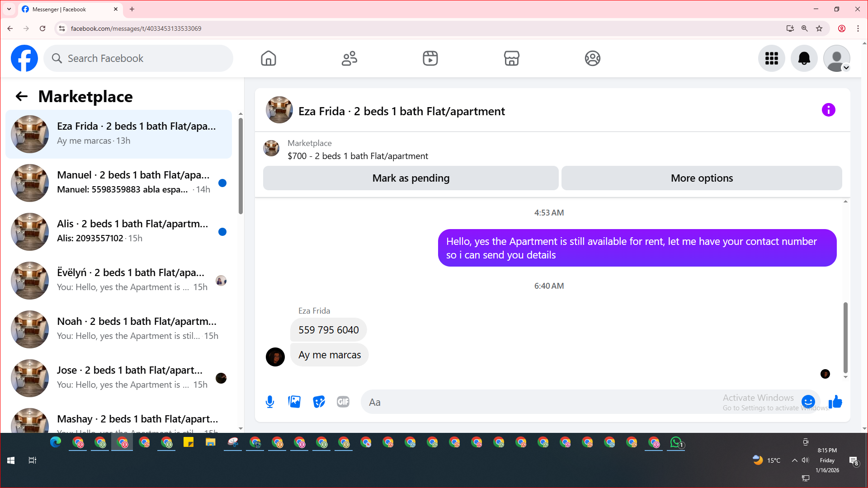Viewport: 868px width, 488px height.
Task: Send a thumbs up like
Action: 835,402
